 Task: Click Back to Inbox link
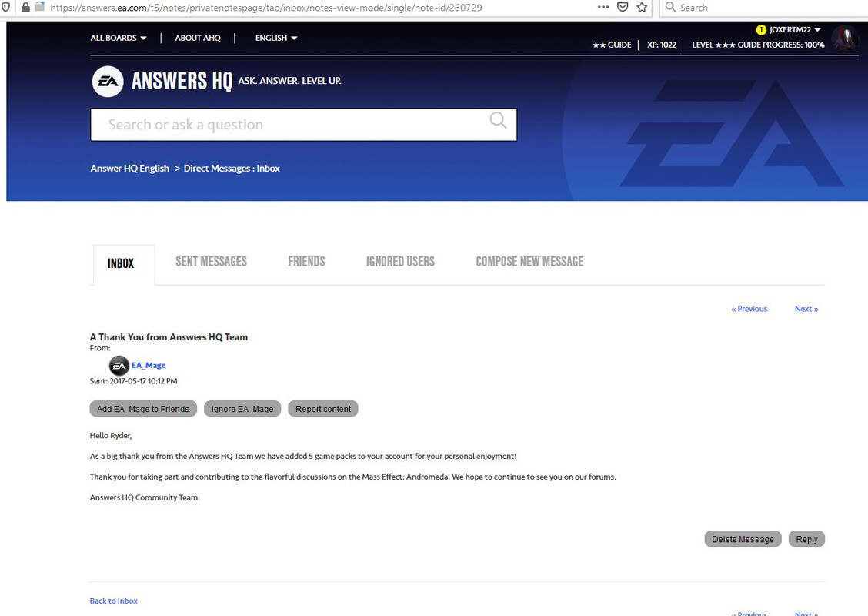coord(113,601)
